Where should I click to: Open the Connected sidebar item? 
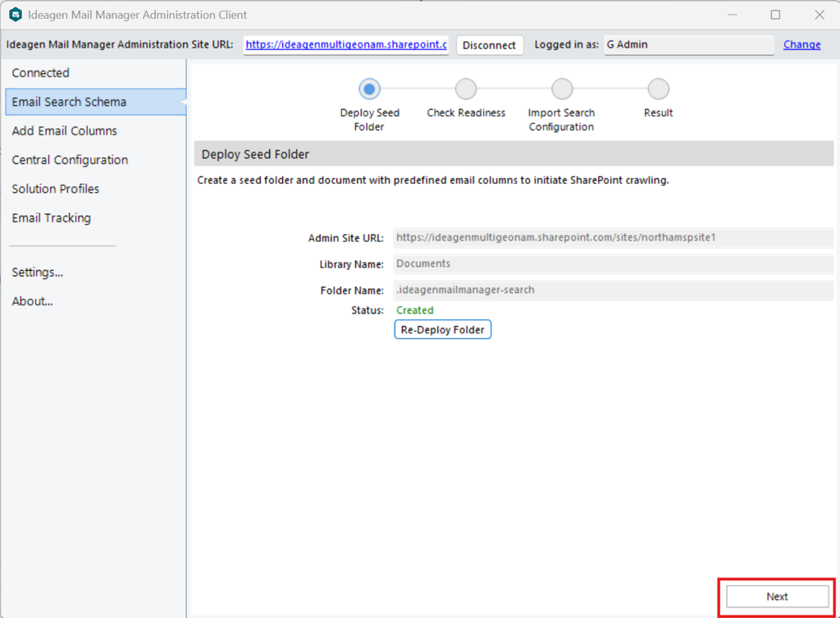[95, 73]
